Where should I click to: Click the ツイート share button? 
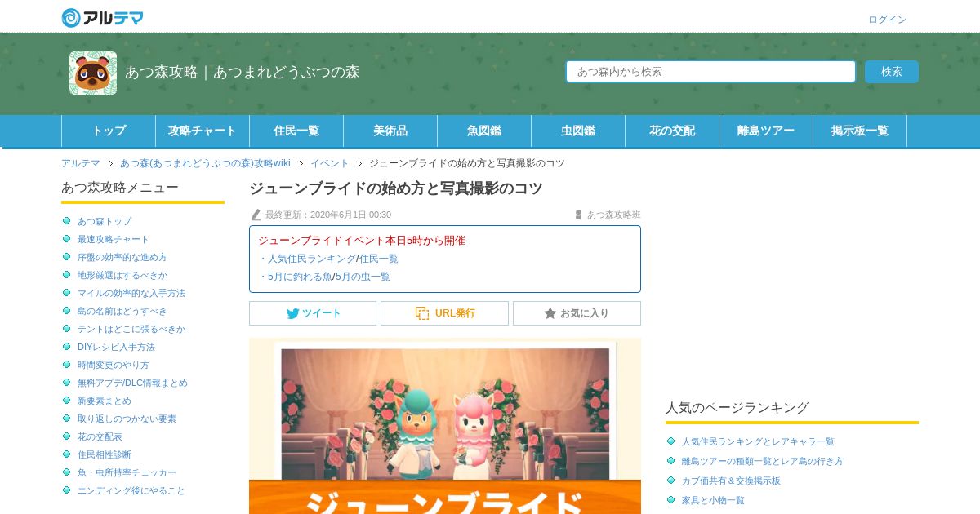point(313,313)
